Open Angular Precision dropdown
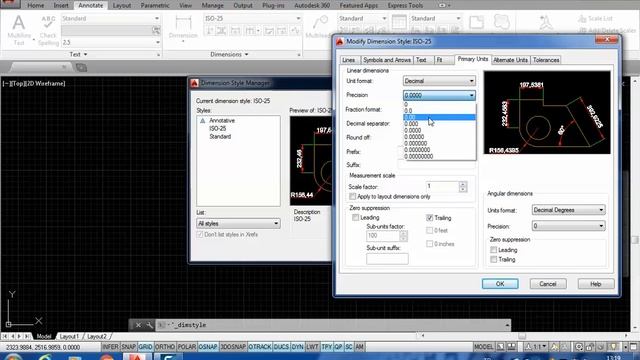The image size is (640, 360). pyautogui.click(x=568, y=226)
